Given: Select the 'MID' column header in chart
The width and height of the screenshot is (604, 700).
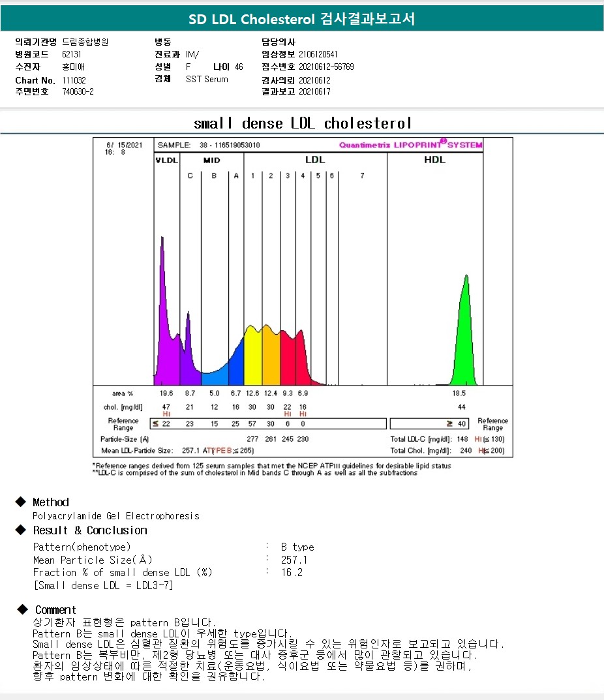Looking at the screenshot, I should [x=211, y=160].
